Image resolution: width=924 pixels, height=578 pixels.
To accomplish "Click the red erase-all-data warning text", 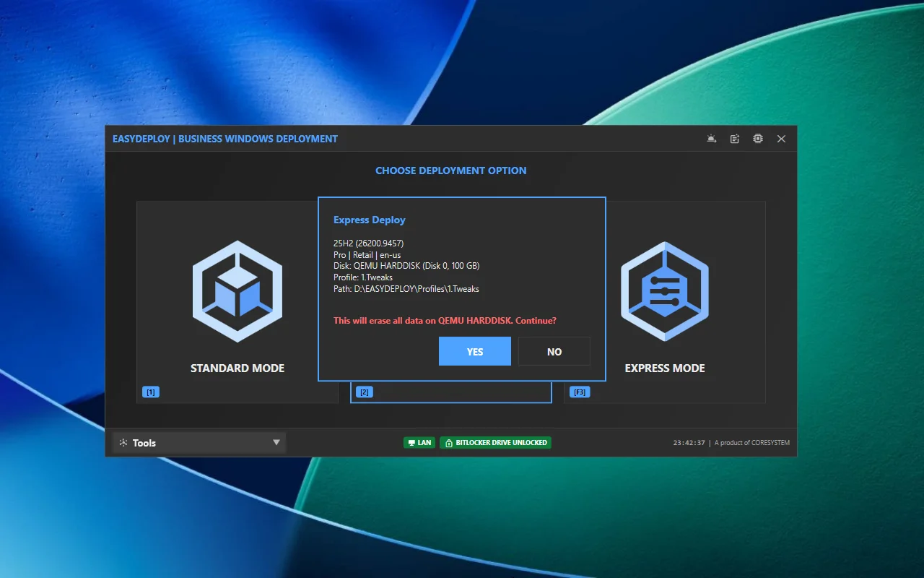I will 445,320.
